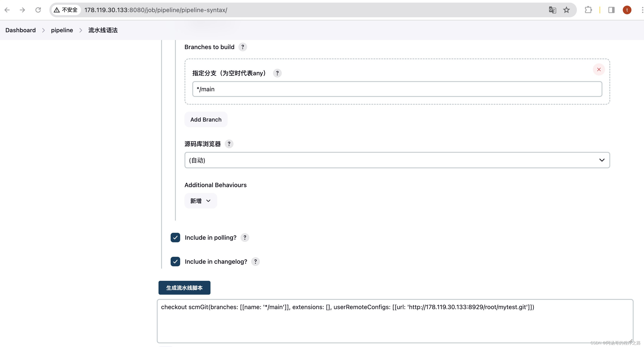Uncheck Include in polling checkbox
644x347 pixels.
tap(175, 238)
